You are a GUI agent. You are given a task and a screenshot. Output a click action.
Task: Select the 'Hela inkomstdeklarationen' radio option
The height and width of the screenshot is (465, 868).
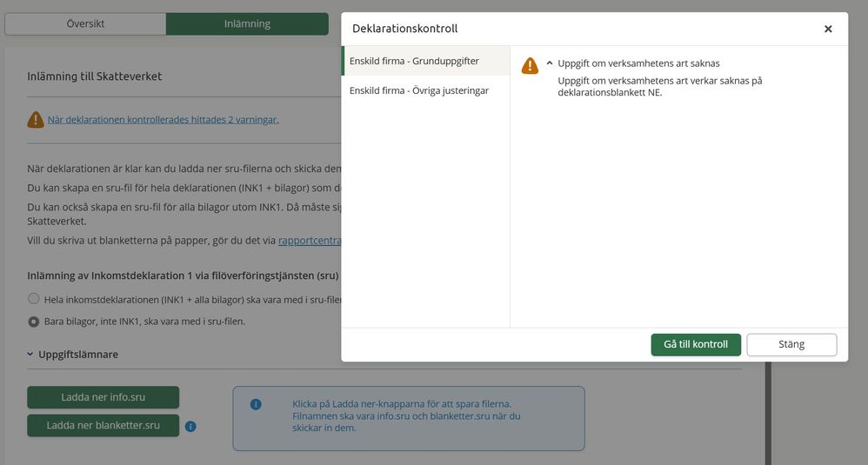click(x=34, y=299)
